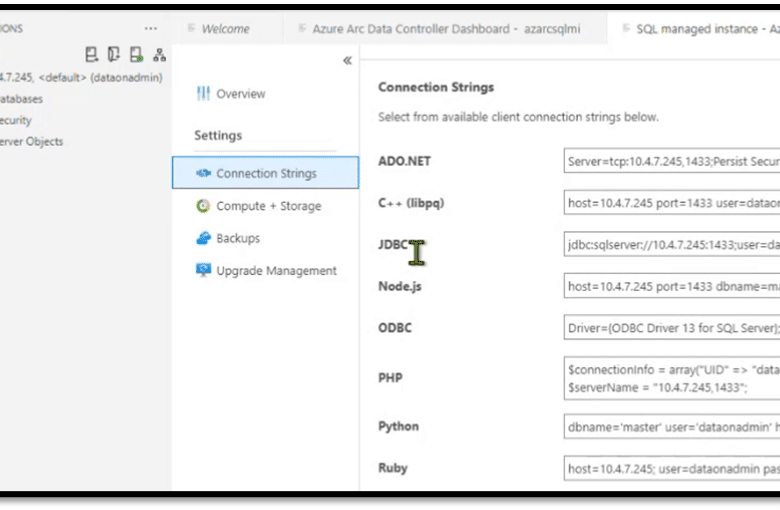Image resolution: width=780 pixels, height=510 pixels.
Task: Collapse the side menu with double chevron
Action: 347,61
